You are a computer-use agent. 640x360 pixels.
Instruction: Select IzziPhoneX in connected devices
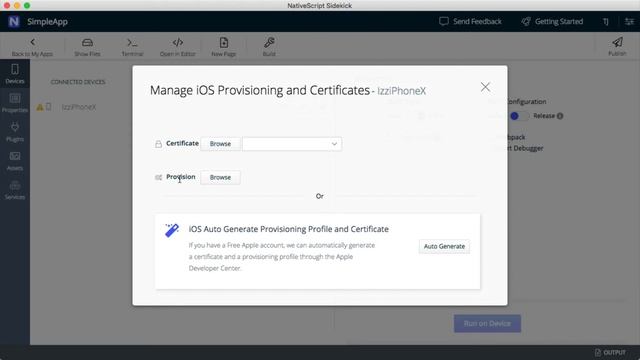(x=79, y=107)
